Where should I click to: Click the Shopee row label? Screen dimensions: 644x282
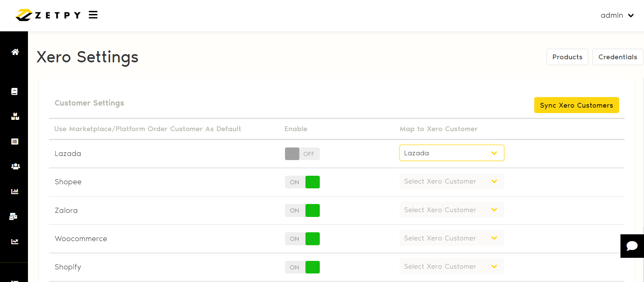pyautogui.click(x=68, y=182)
